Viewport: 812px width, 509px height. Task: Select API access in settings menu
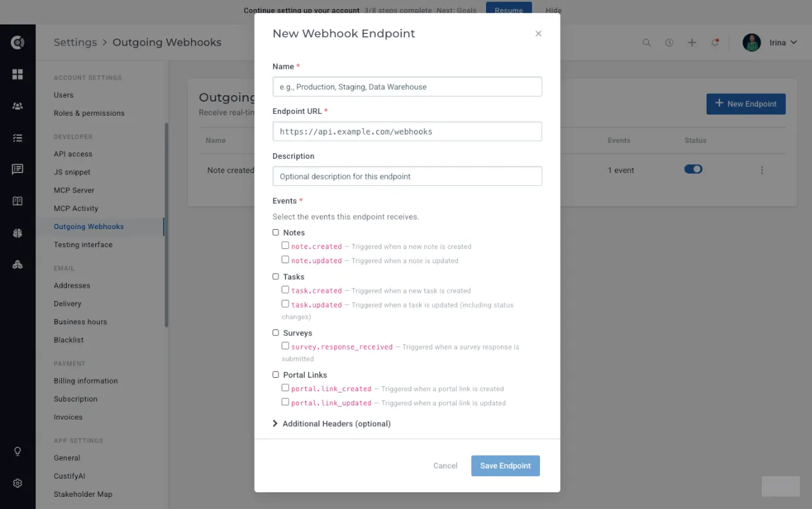point(73,154)
